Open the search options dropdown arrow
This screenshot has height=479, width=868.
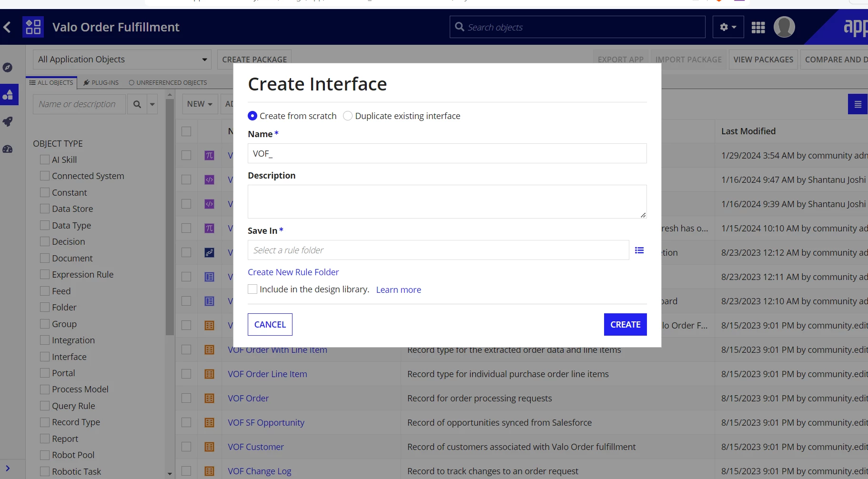152,104
